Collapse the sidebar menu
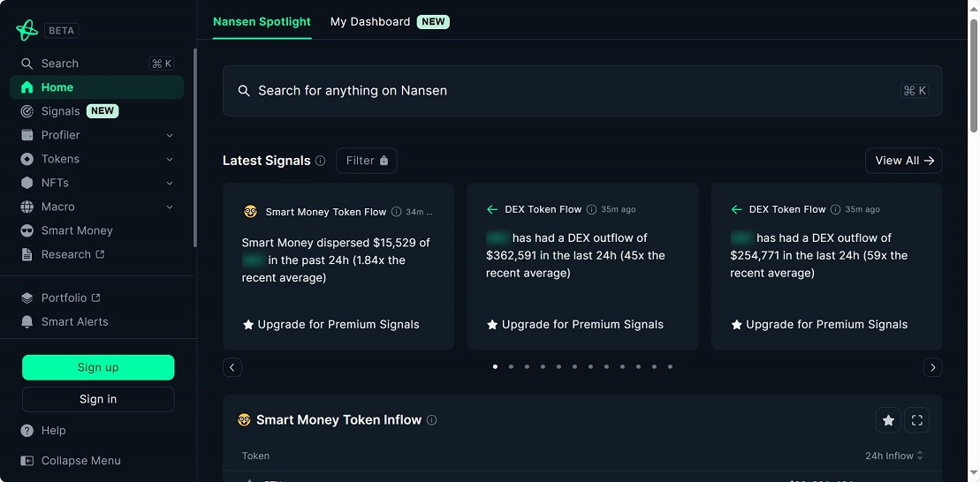This screenshot has width=980, height=482. 80,461
